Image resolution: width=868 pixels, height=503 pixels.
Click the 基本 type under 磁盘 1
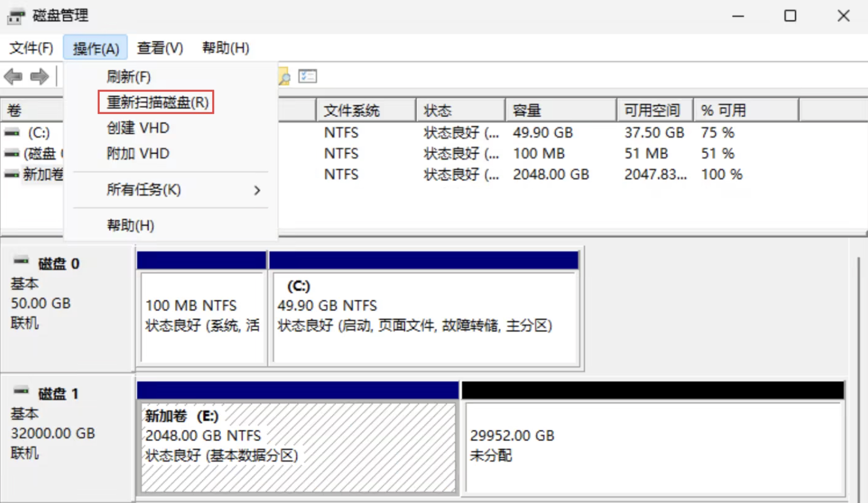tap(25, 414)
